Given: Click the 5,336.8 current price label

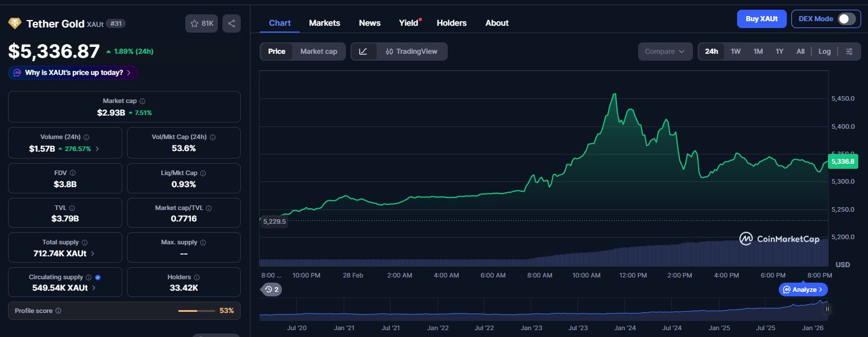Looking at the screenshot, I should click(x=843, y=162).
